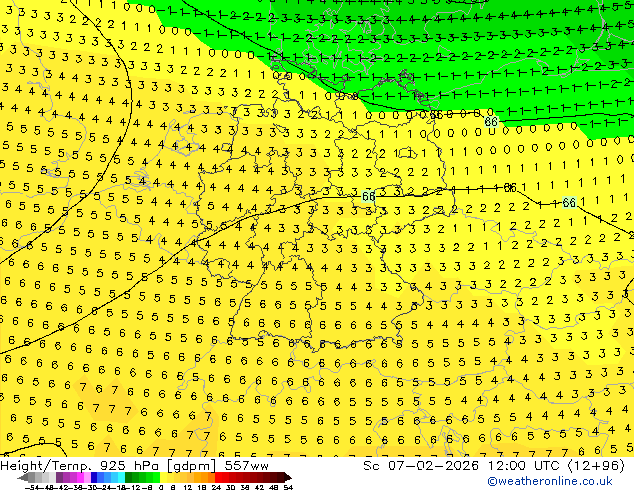
Task: Click the legend value label -54
Action: pos(32,488)
